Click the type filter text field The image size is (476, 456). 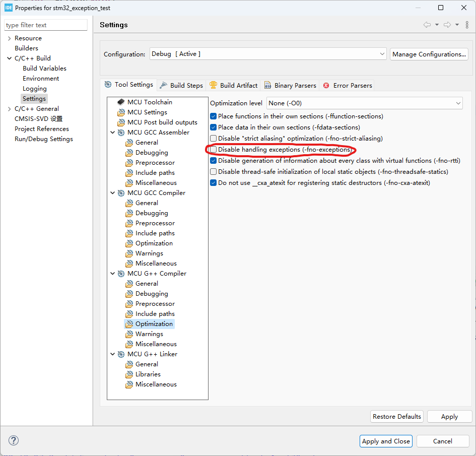(46, 25)
